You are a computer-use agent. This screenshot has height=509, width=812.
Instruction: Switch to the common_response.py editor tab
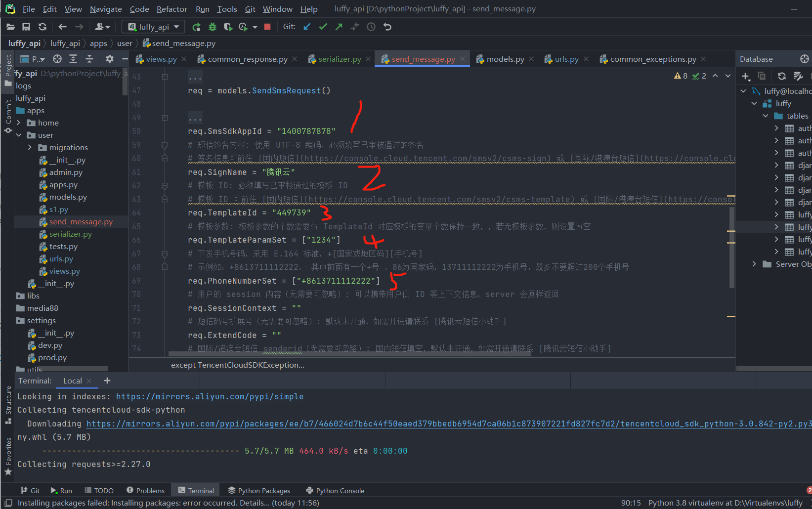(x=247, y=59)
